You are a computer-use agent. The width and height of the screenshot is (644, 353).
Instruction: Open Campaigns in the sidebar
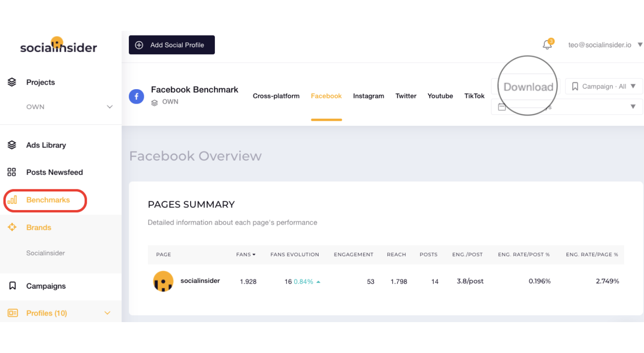[46, 286]
